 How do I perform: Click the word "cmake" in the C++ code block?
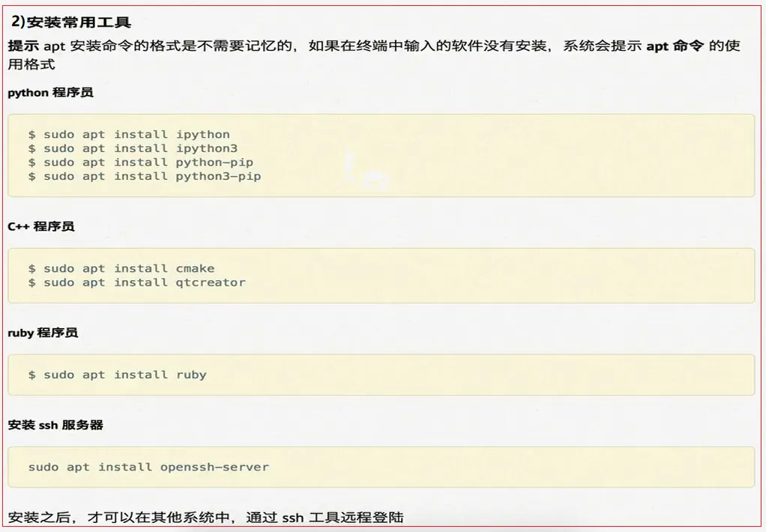(195, 268)
